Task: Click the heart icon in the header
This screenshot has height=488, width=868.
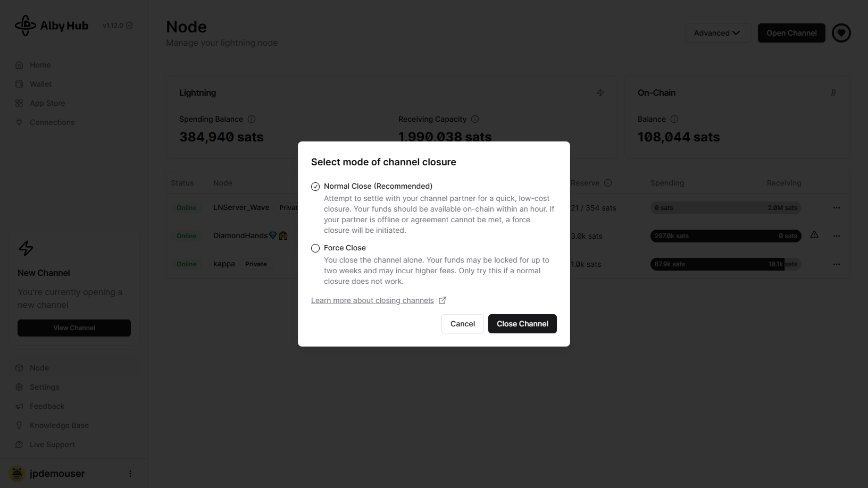Action: (841, 33)
